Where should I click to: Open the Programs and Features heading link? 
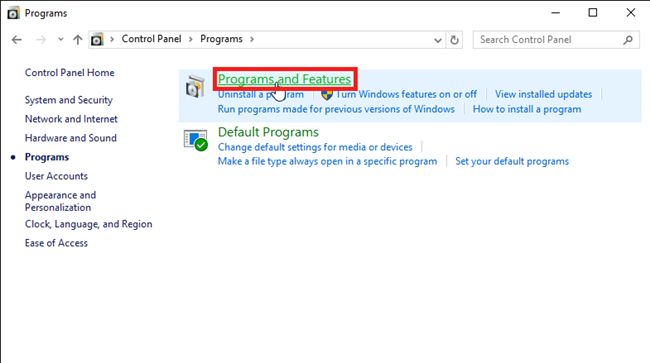[284, 79]
